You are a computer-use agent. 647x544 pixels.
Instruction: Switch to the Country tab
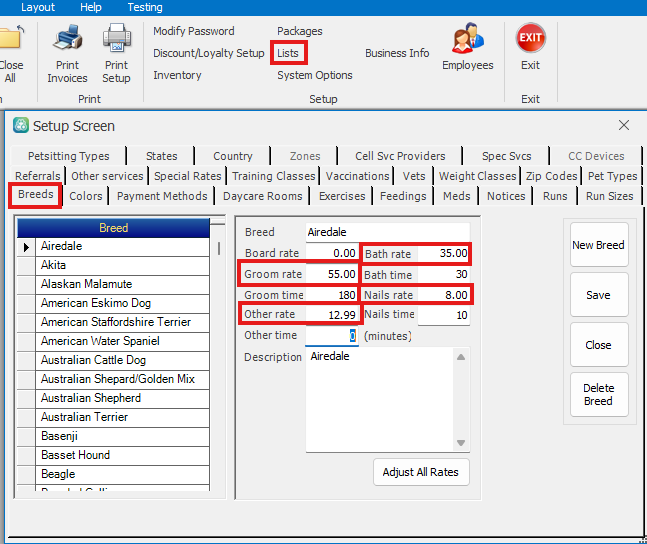233,156
